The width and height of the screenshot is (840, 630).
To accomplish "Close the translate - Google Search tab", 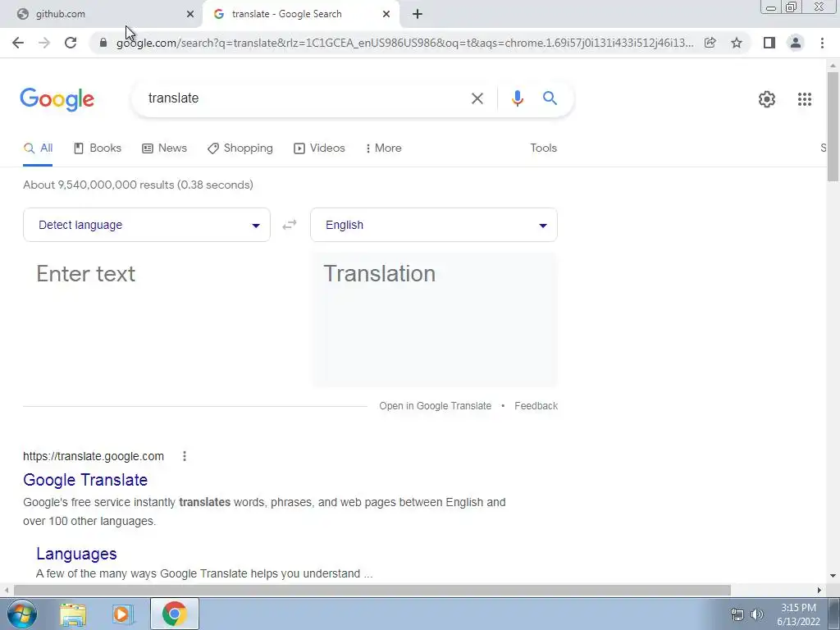I will [x=386, y=14].
